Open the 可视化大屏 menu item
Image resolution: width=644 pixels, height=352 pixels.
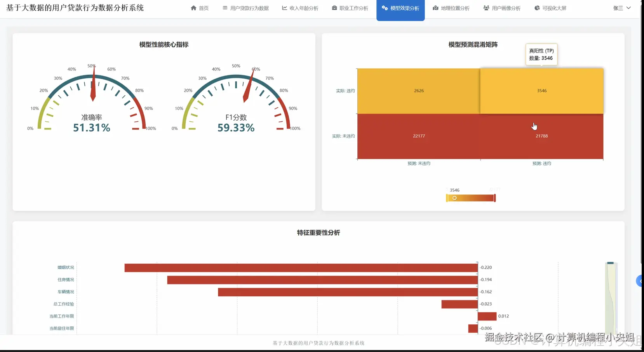click(550, 8)
